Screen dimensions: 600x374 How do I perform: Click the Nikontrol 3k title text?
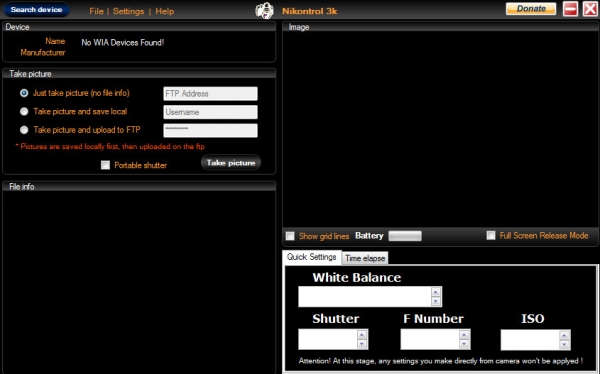(x=310, y=11)
